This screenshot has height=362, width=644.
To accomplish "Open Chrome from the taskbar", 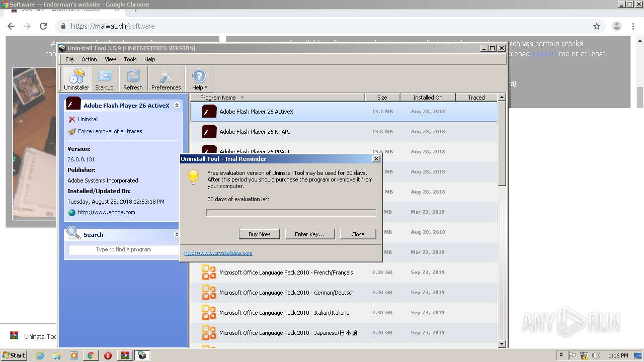I will coord(91,355).
